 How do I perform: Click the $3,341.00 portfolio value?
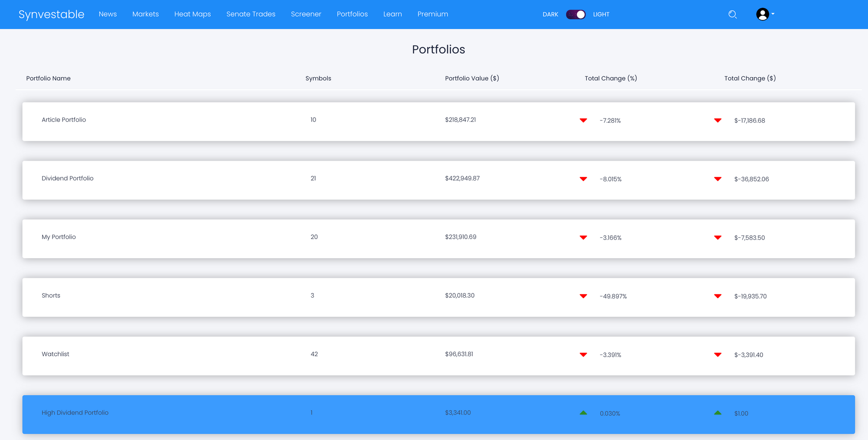458,413
